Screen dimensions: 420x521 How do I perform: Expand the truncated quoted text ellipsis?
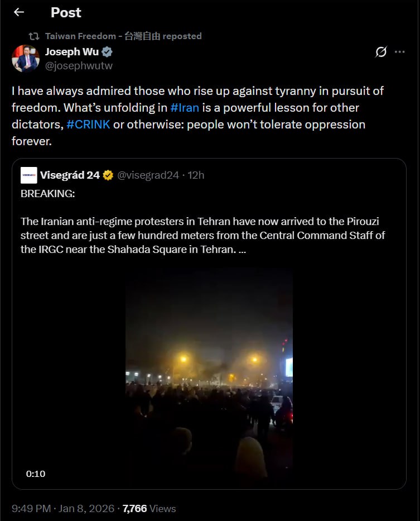click(x=242, y=250)
